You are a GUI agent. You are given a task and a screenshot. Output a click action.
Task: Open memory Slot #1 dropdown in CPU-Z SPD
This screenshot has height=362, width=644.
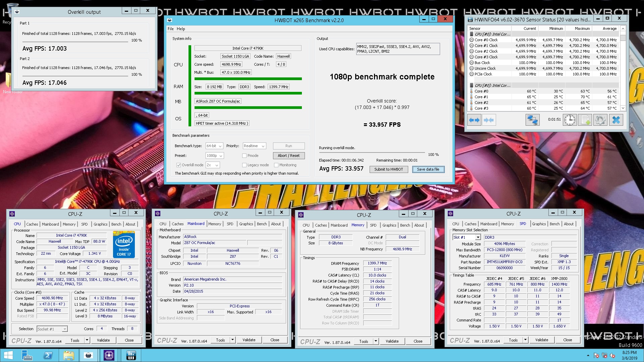point(467,237)
